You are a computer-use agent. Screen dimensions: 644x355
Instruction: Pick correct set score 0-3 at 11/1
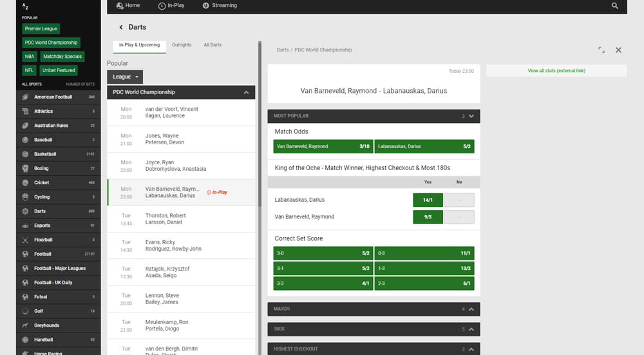(424, 253)
